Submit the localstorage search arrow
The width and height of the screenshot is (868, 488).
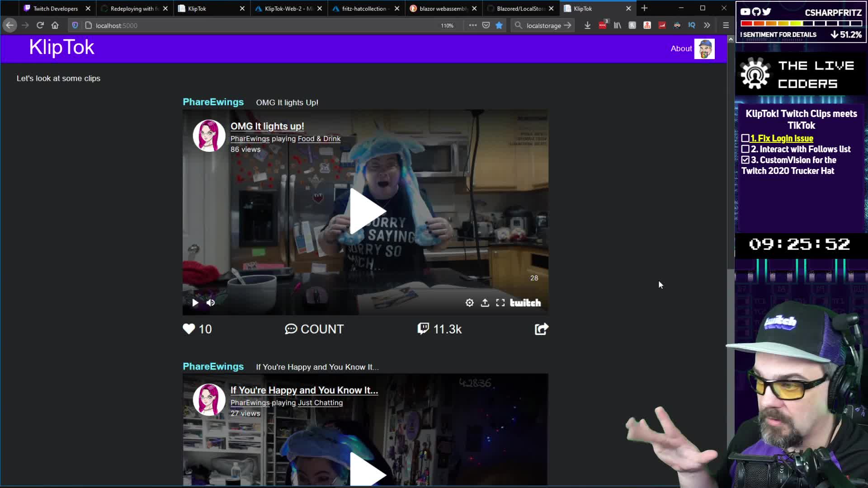[568, 25]
